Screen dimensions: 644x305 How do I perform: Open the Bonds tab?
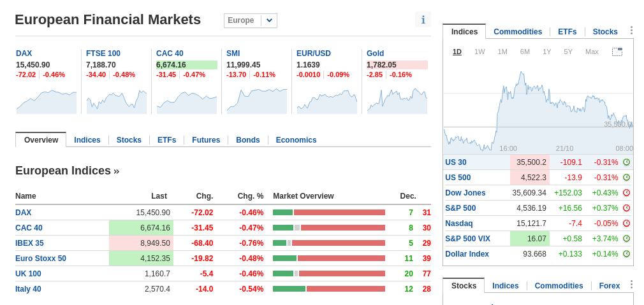click(x=247, y=140)
